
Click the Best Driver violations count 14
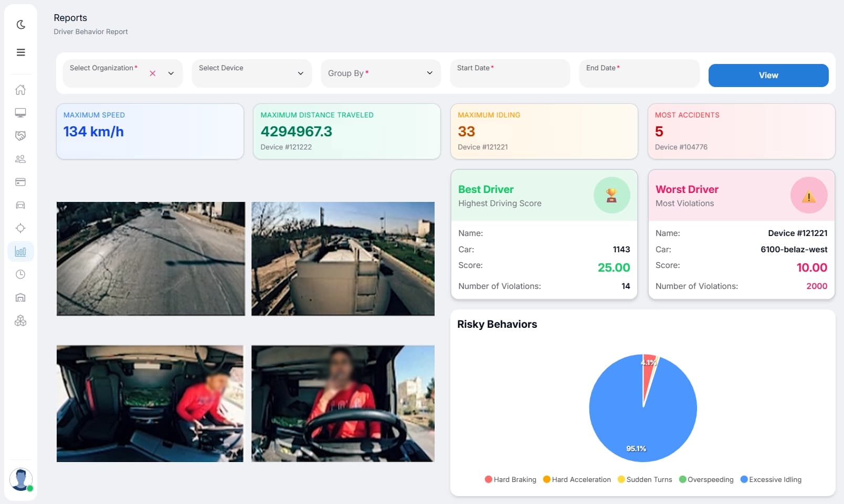(x=626, y=286)
